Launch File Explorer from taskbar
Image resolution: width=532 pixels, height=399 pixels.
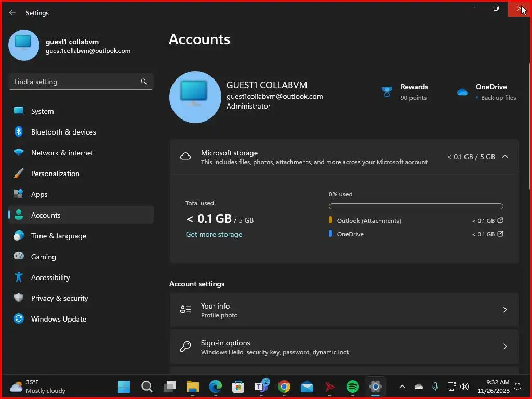click(x=192, y=387)
